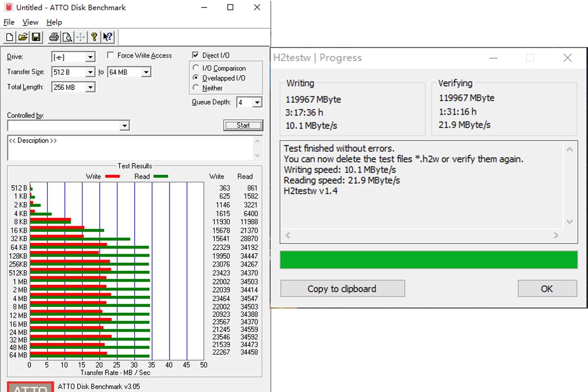Open the View menu
This screenshot has height=392, width=588.
(31, 22)
